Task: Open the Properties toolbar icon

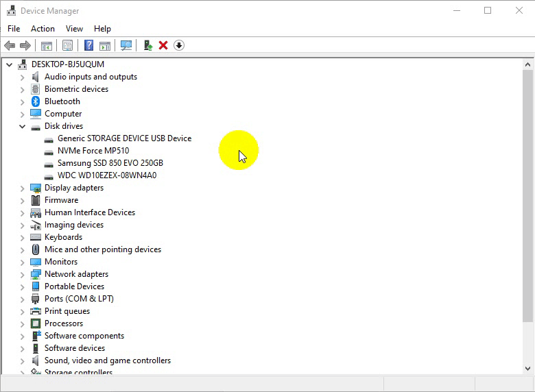Action: pyautogui.click(x=67, y=45)
